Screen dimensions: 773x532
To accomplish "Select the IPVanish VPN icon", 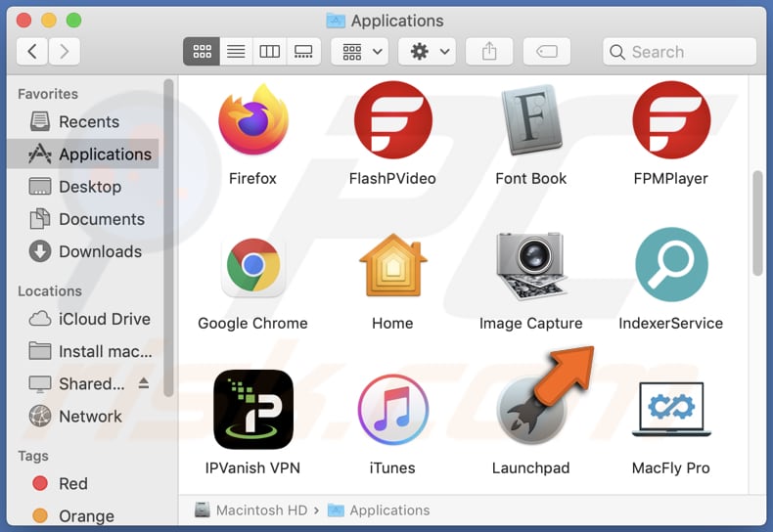I will click(253, 410).
